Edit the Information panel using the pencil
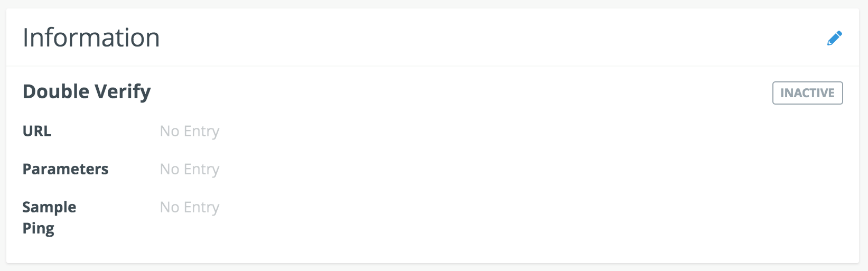 tap(834, 38)
